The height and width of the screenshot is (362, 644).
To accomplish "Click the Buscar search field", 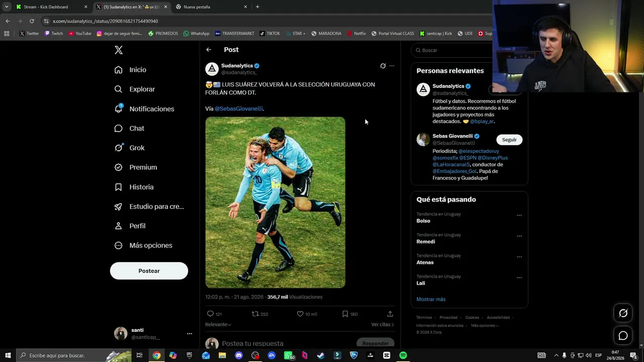I will 453,50.
